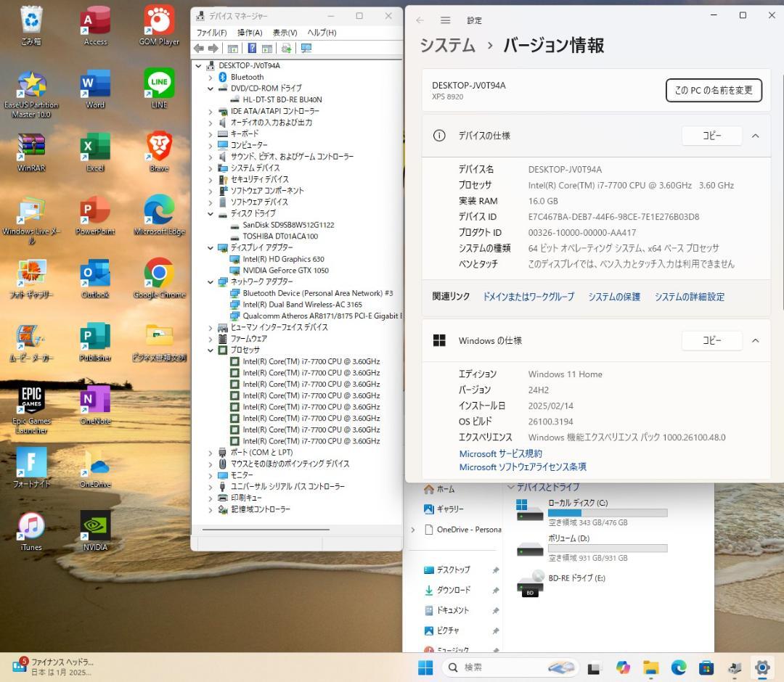Click the Help icon in Device Manager toolbar
Image resolution: width=784 pixels, height=682 pixels.
252,48
